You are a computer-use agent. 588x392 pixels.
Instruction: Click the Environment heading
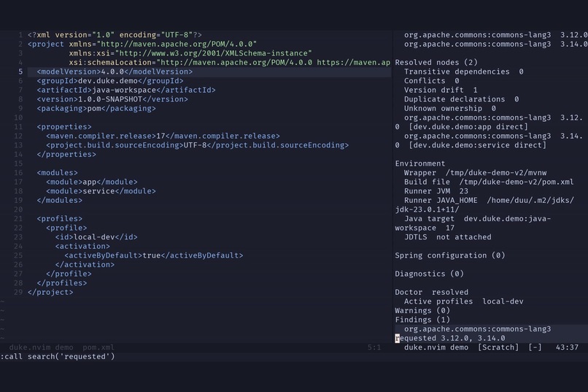click(x=420, y=164)
